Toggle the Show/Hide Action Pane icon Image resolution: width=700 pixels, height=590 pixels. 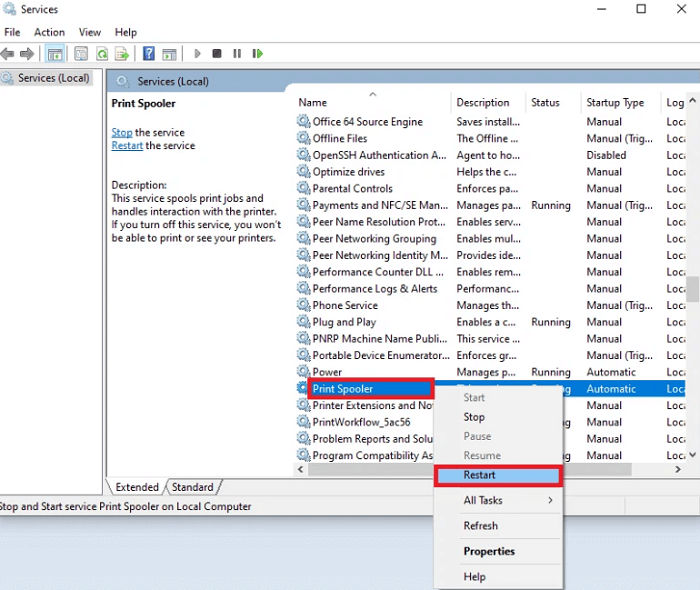169,54
